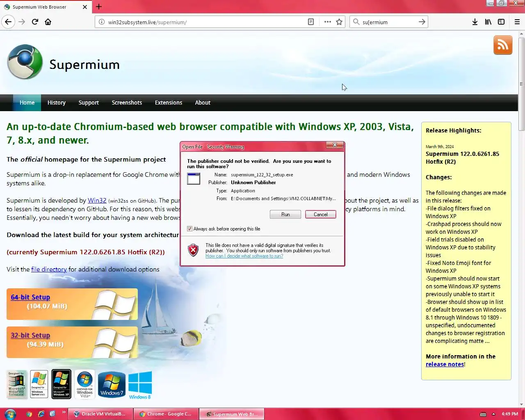Viewport: 525px width, 420px height.
Task: Click Supermium 122.0.6261.85 Hotfix (R2) release heading
Action: click(462, 157)
